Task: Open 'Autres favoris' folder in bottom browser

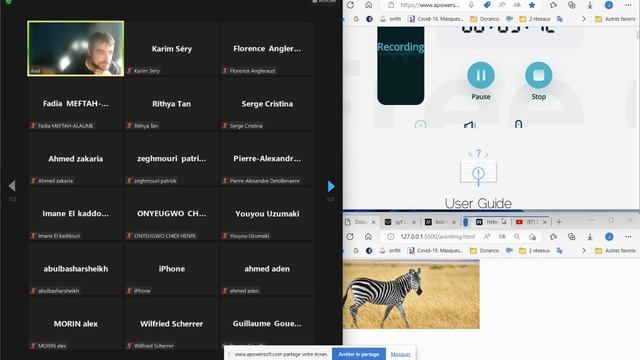Action: click(615, 250)
